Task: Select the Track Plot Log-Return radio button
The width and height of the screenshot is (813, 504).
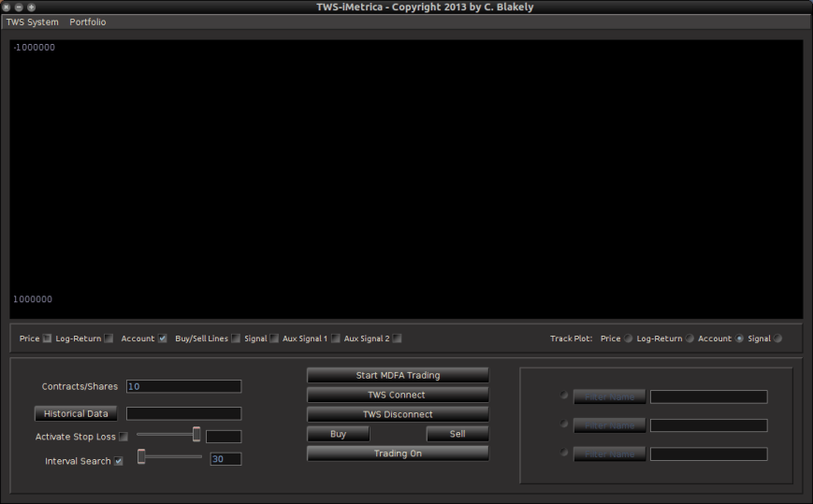Action: 690,338
